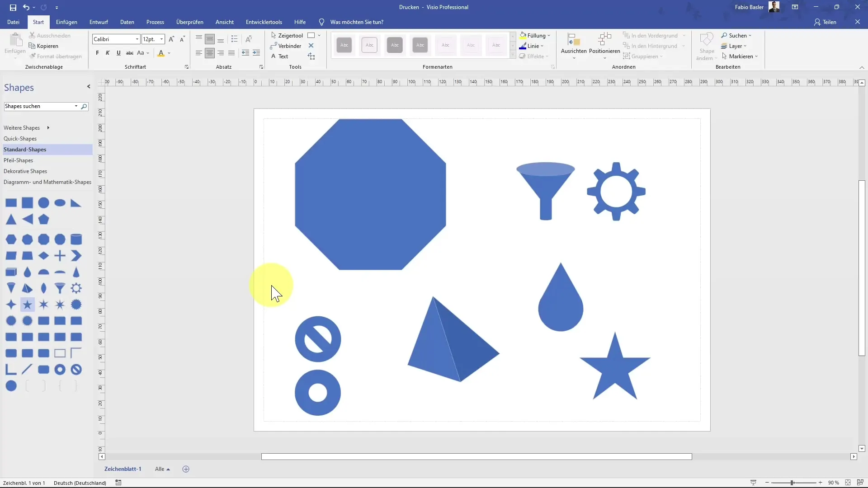Pick the pentagon shape in the stencil
The width and height of the screenshot is (868, 488).
tap(44, 219)
